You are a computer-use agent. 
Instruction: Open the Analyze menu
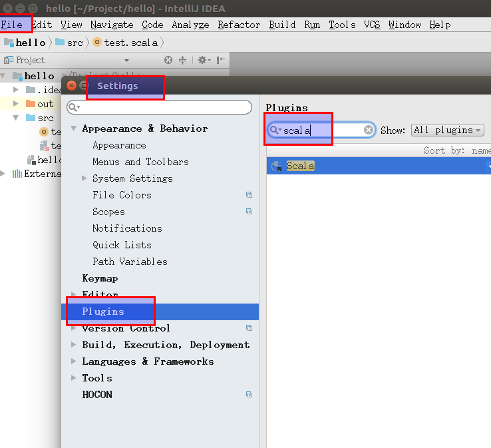click(x=190, y=25)
